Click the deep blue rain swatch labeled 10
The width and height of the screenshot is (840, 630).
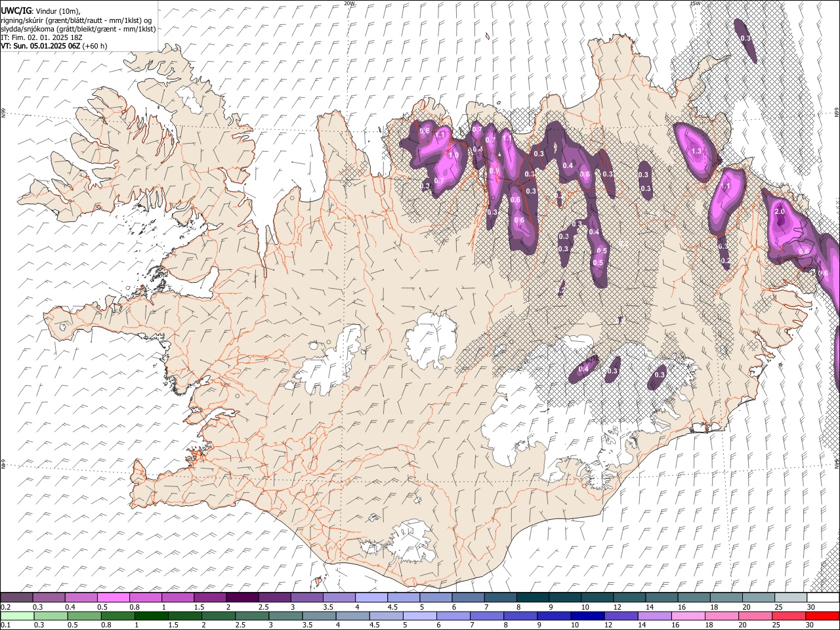click(587, 616)
